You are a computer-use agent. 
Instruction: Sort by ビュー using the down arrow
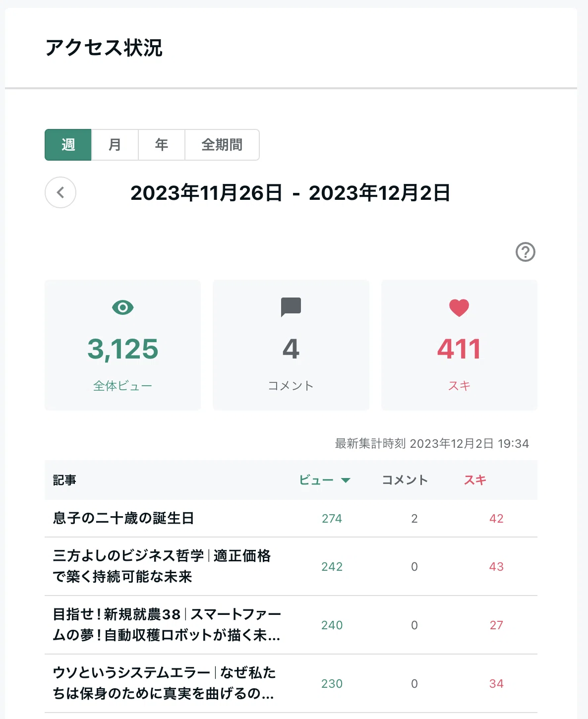pyautogui.click(x=346, y=480)
